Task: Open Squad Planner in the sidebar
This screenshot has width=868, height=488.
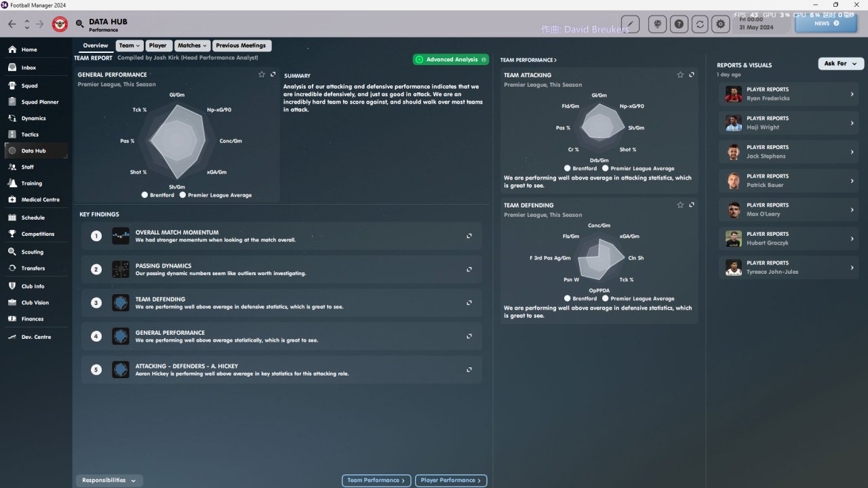Action: tap(37, 102)
